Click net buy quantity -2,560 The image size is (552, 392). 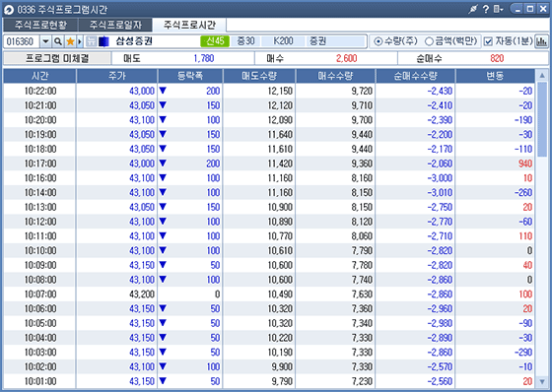(440, 381)
